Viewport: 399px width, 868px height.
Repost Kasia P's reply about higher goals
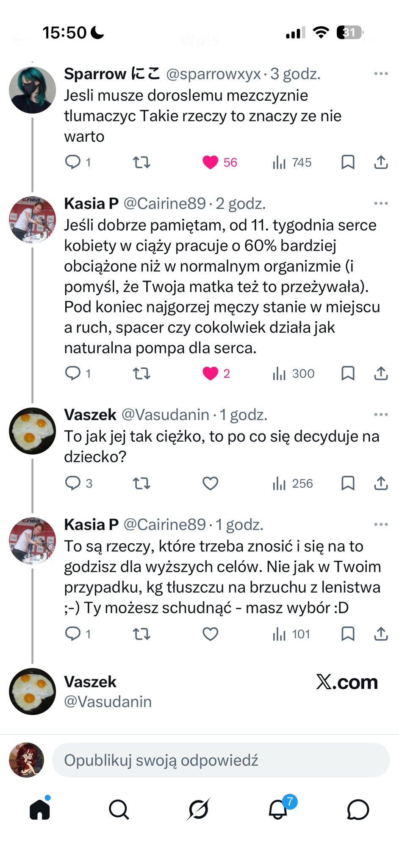pos(141,634)
